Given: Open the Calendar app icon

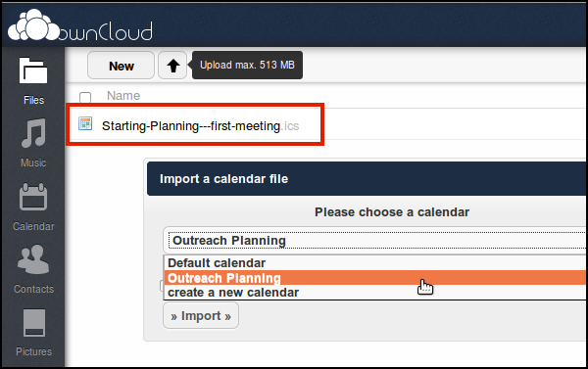Looking at the screenshot, I should tap(33, 197).
